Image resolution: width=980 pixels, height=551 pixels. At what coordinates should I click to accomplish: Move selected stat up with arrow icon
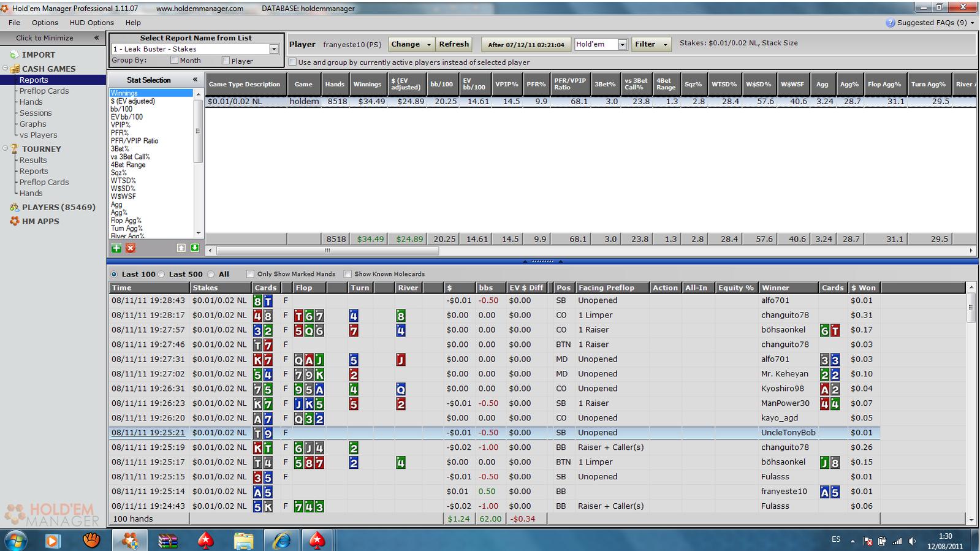[181, 248]
